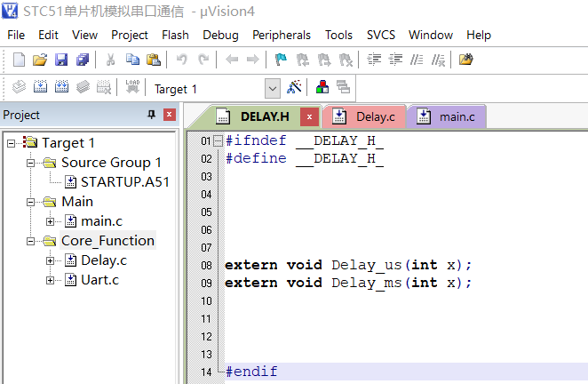The height and width of the screenshot is (384, 588).
Task: Place cursor on the #endif line
Action: 406,372
